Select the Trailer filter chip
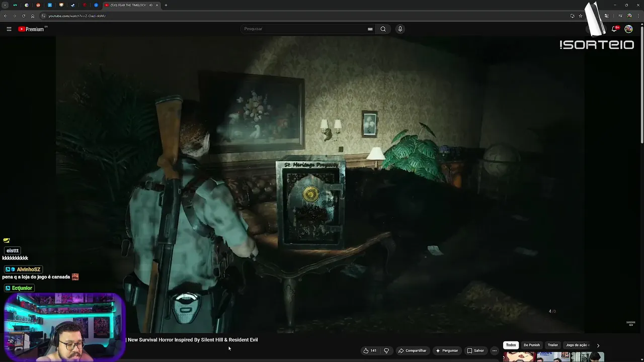 [552, 345]
